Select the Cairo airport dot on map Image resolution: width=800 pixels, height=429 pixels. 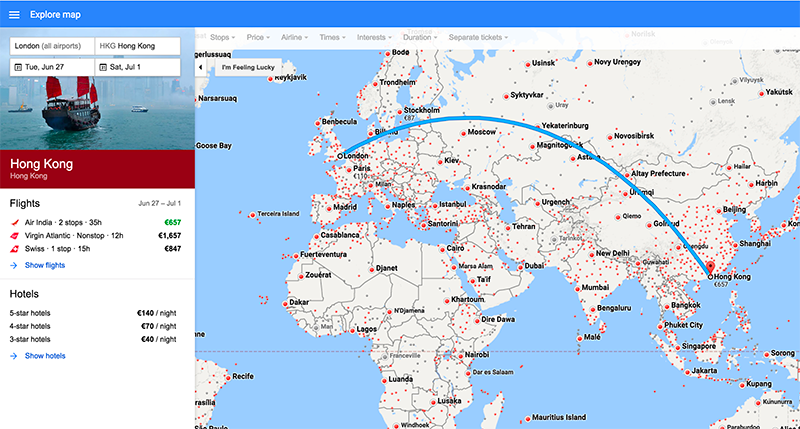click(442, 249)
